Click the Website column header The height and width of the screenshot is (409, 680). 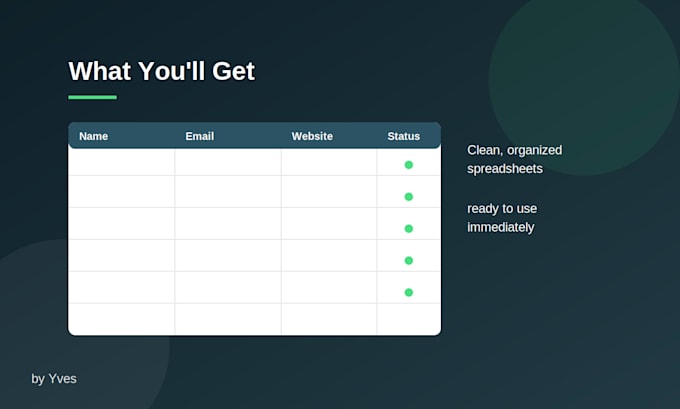(x=312, y=136)
